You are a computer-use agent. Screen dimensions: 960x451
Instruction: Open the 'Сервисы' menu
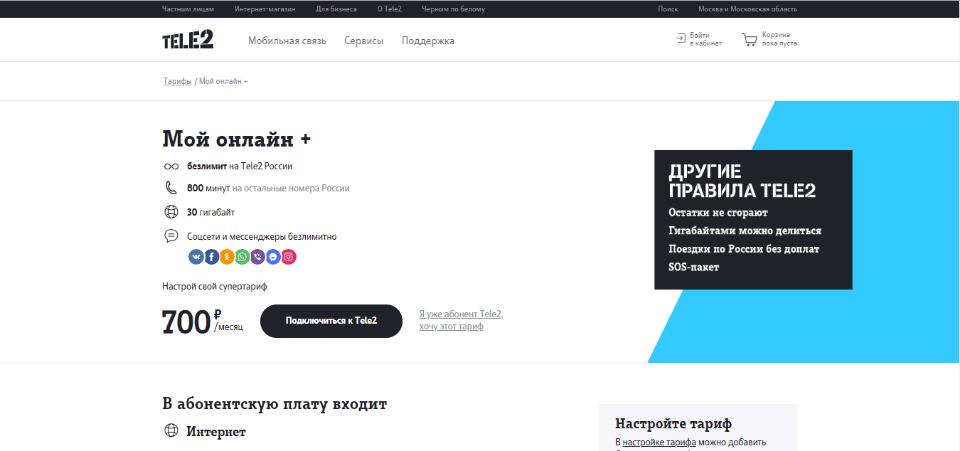point(363,41)
